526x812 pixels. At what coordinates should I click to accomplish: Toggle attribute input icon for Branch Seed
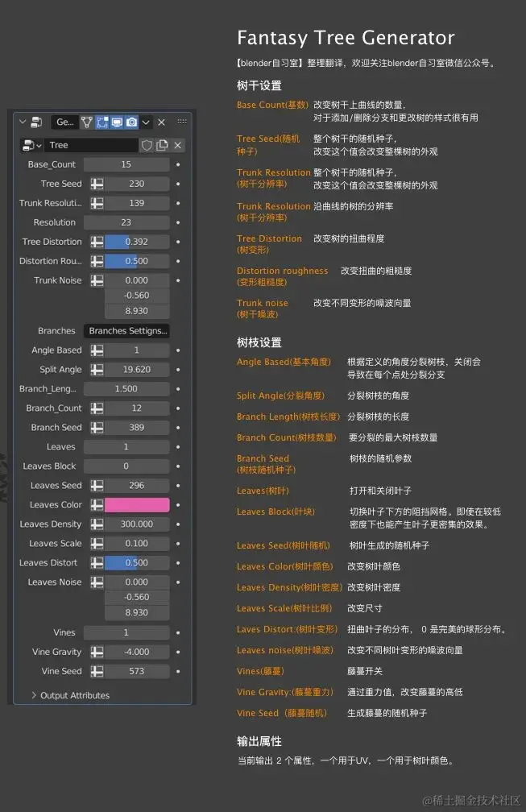(x=97, y=428)
